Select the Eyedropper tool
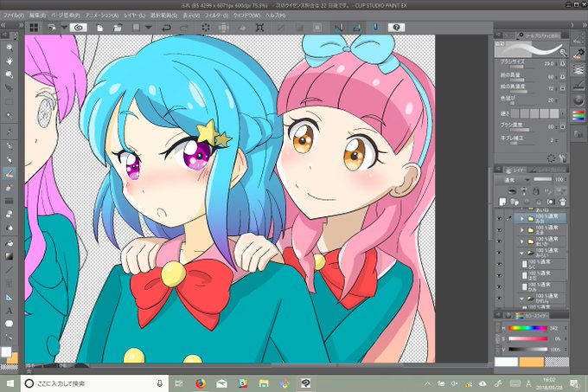Image resolution: width=588 pixels, height=392 pixels. pyautogui.click(x=9, y=132)
